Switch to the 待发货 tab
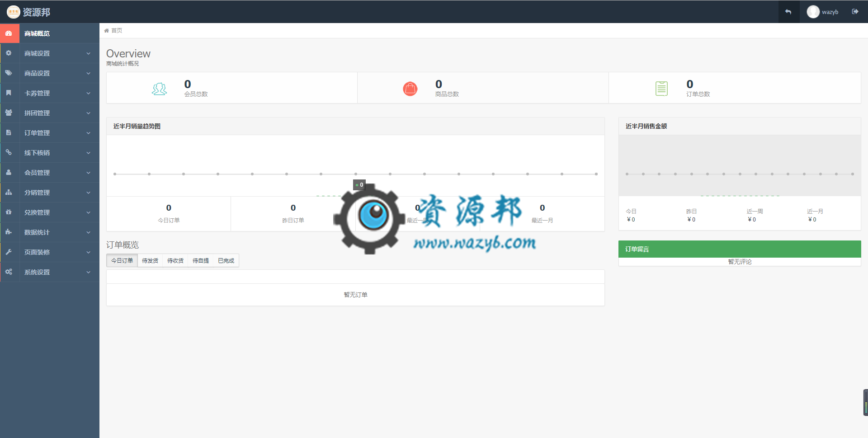Image resolution: width=868 pixels, height=438 pixels. [x=150, y=260]
